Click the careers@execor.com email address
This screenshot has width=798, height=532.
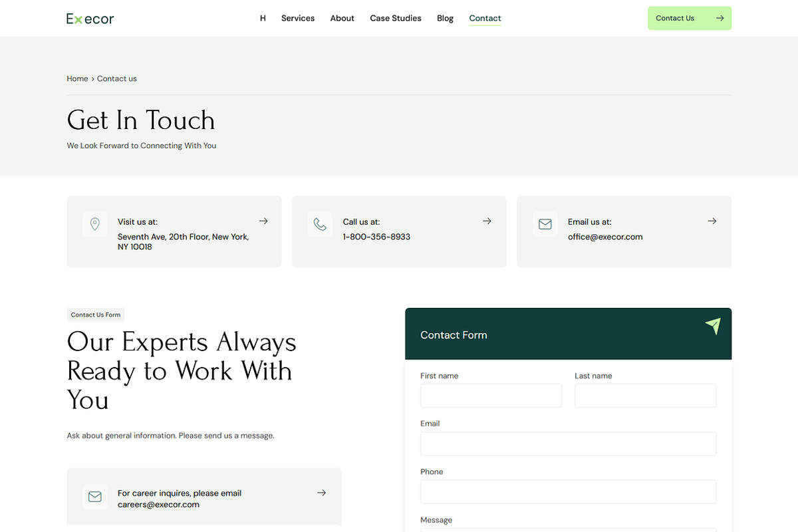tap(158, 505)
